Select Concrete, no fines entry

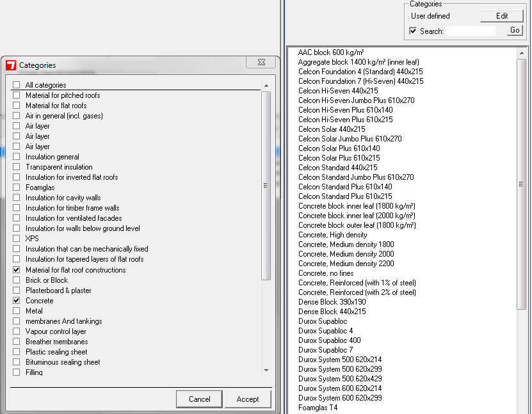(x=326, y=273)
